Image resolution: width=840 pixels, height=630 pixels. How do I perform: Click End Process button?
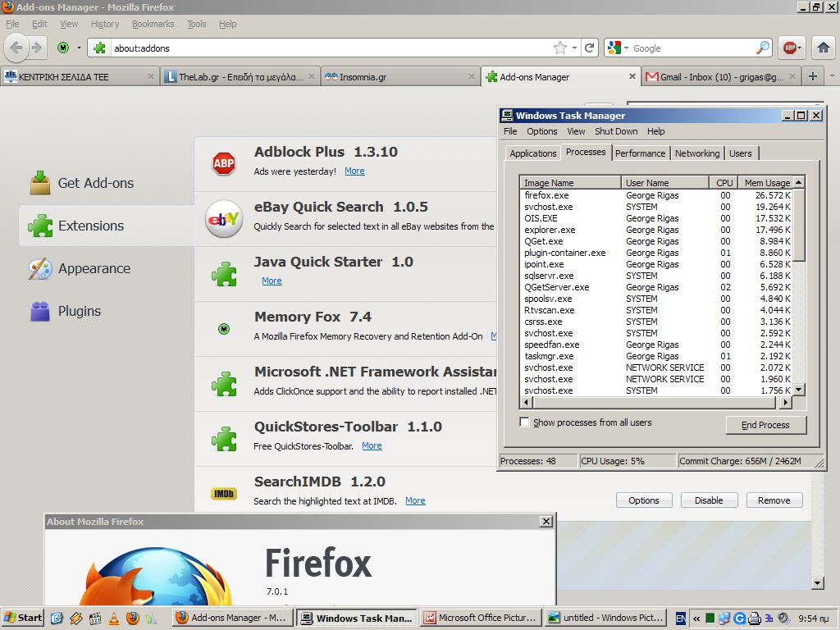click(x=765, y=425)
